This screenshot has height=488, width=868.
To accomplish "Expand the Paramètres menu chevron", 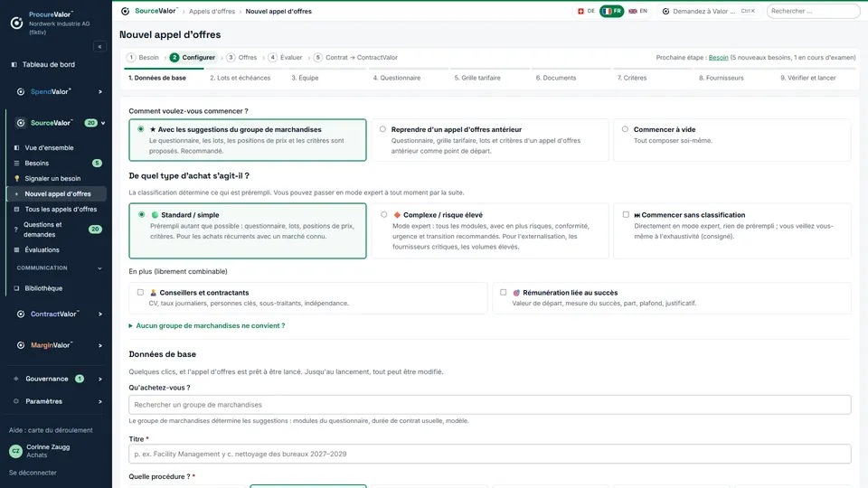I will click(x=100, y=401).
